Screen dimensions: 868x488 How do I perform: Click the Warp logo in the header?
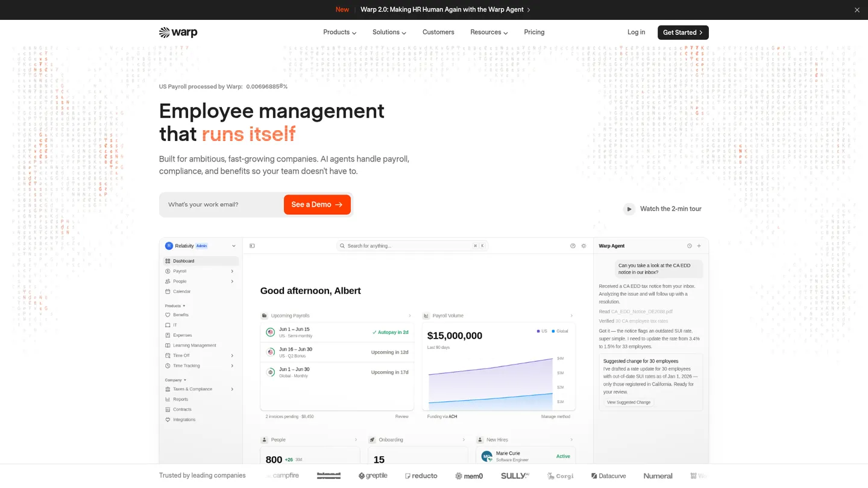point(178,33)
